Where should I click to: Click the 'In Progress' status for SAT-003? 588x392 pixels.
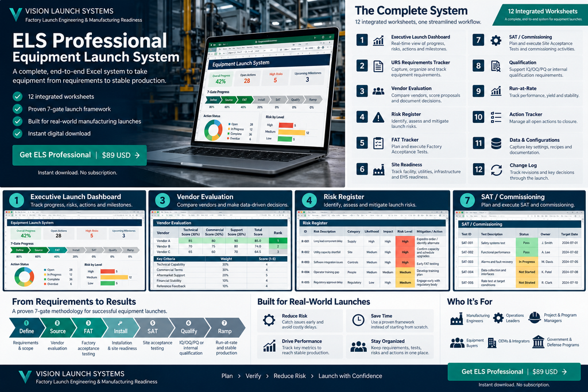tap(527, 262)
